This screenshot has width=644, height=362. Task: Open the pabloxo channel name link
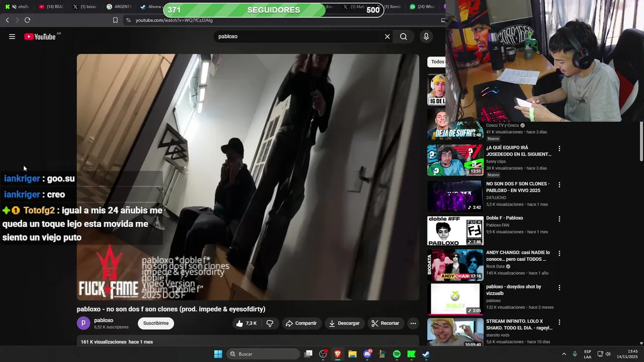tap(104, 320)
